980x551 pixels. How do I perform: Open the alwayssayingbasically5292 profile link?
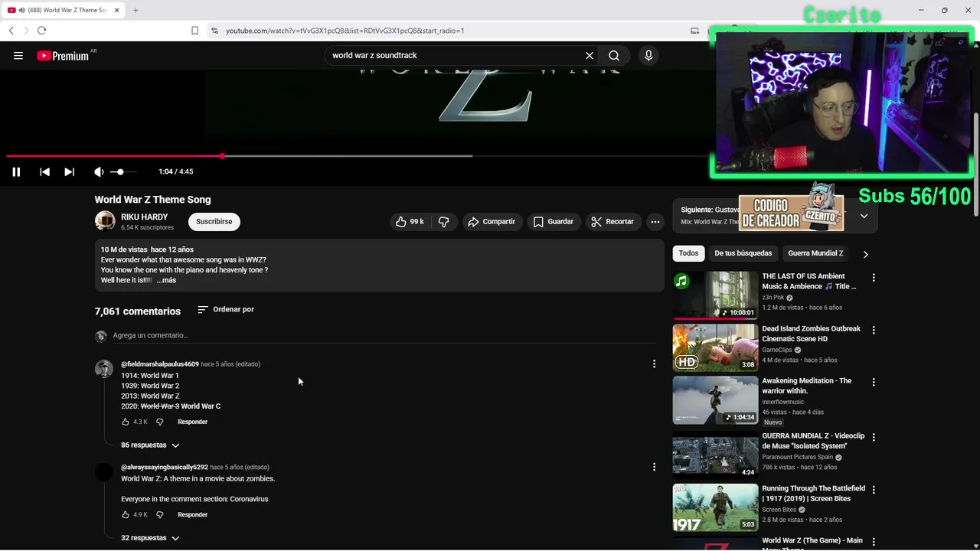[165, 467]
